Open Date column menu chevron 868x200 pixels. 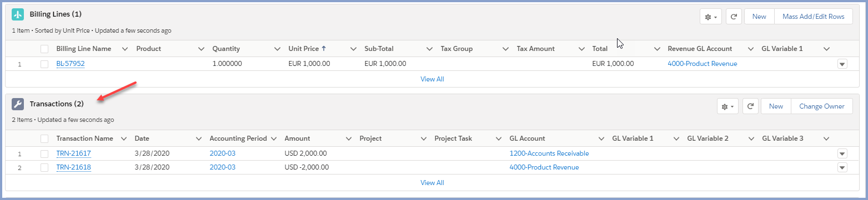[x=198, y=139]
